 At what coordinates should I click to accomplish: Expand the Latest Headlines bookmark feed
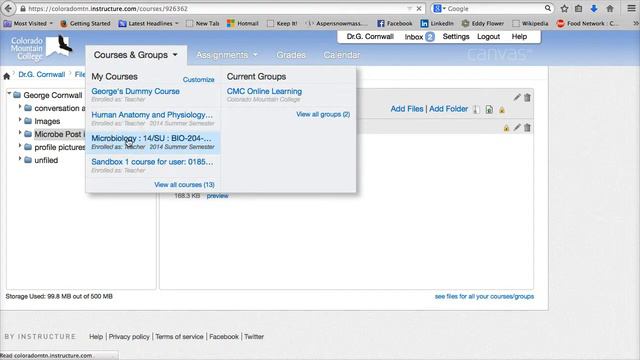pyautogui.click(x=149, y=23)
